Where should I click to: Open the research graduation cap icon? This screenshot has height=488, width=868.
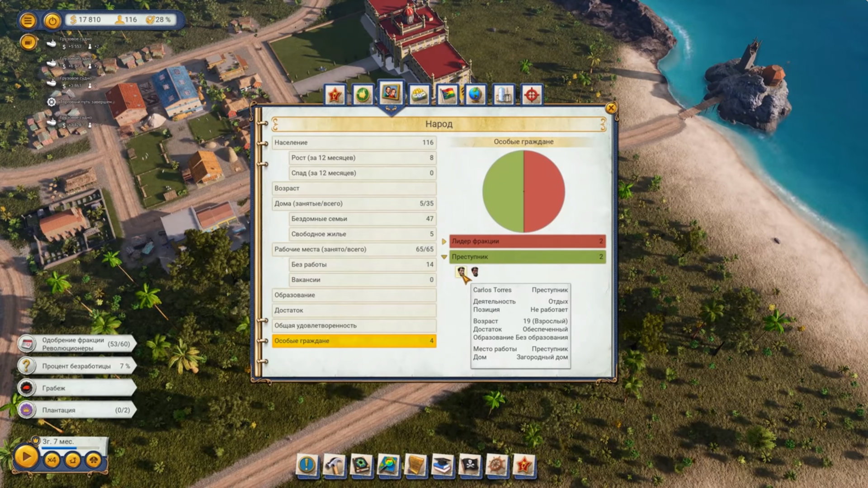coord(442,465)
